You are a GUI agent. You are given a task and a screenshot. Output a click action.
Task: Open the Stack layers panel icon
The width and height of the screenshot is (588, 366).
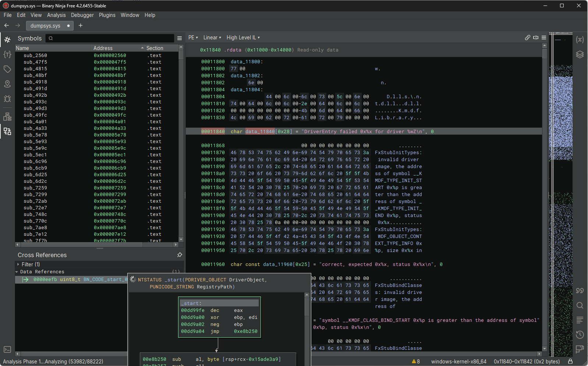tap(580, 54)
